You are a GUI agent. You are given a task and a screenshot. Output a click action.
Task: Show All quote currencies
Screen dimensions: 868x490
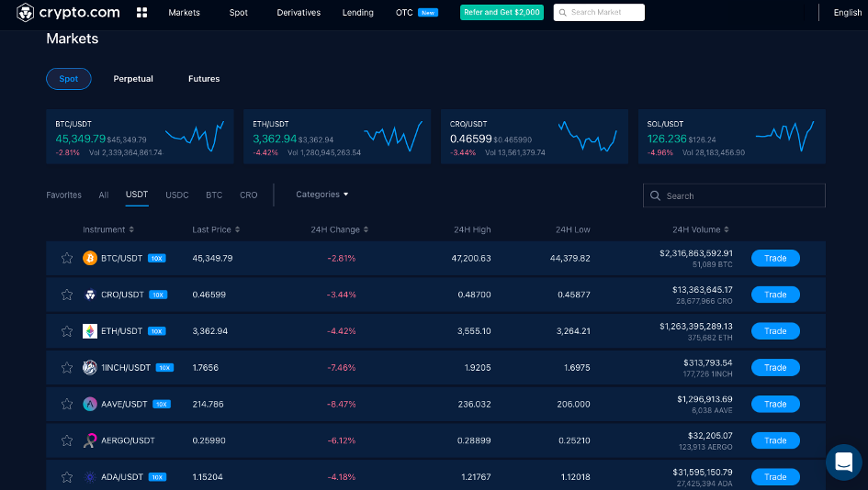point(104,195)
